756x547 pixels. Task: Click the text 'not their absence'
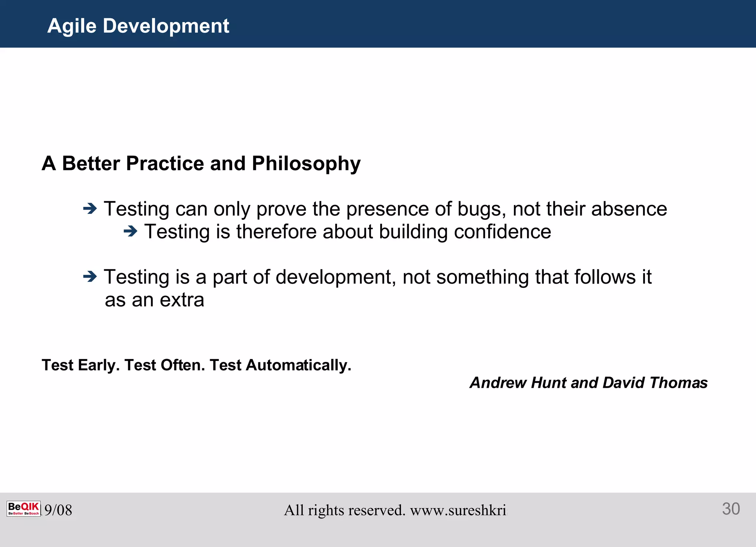tap(590, 209)
